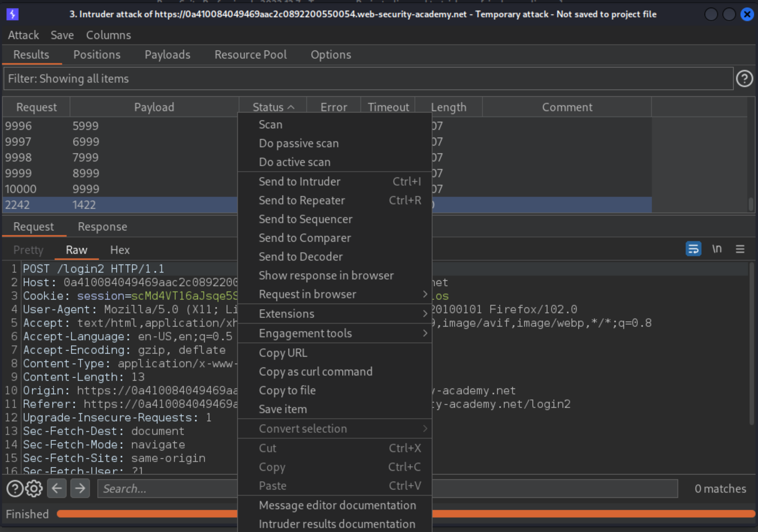Image resolution: width=758 pixels, height=532 pixels.
Task: Toggle the word wrap icon in editor
Action: (693, 249)
